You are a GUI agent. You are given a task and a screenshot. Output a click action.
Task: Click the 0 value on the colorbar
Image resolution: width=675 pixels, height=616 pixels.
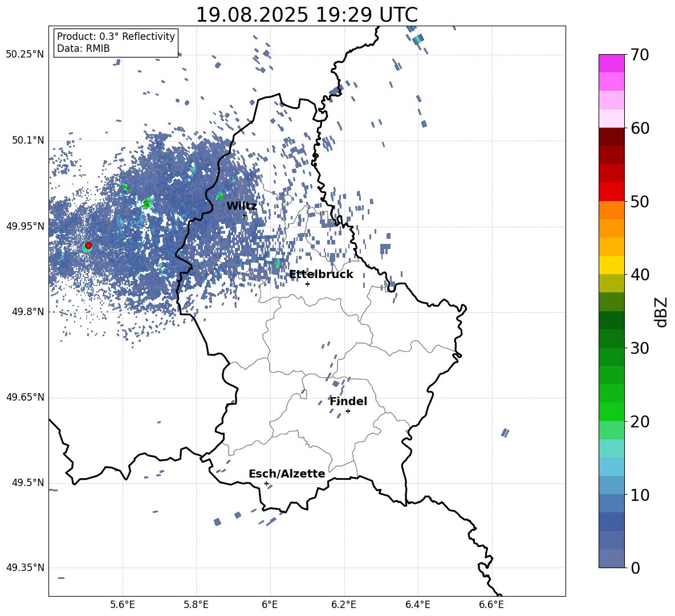pos(636,568)
